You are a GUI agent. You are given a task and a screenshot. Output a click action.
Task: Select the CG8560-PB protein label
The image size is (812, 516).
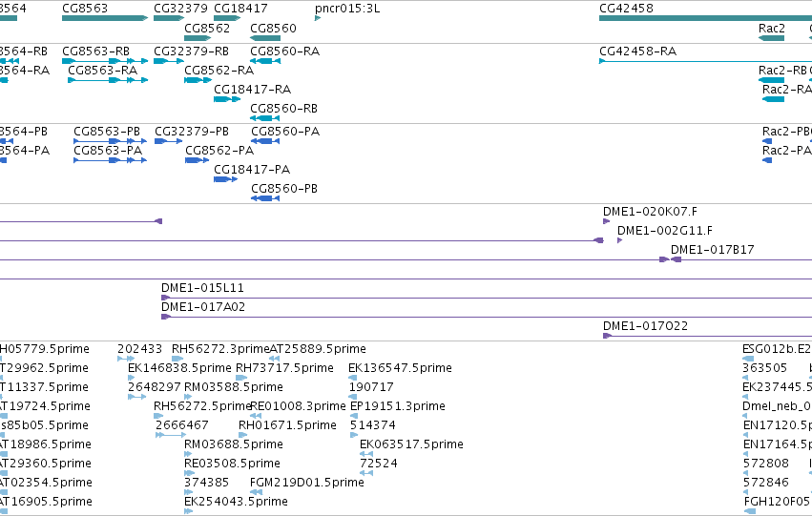click(x=284, y=189)
